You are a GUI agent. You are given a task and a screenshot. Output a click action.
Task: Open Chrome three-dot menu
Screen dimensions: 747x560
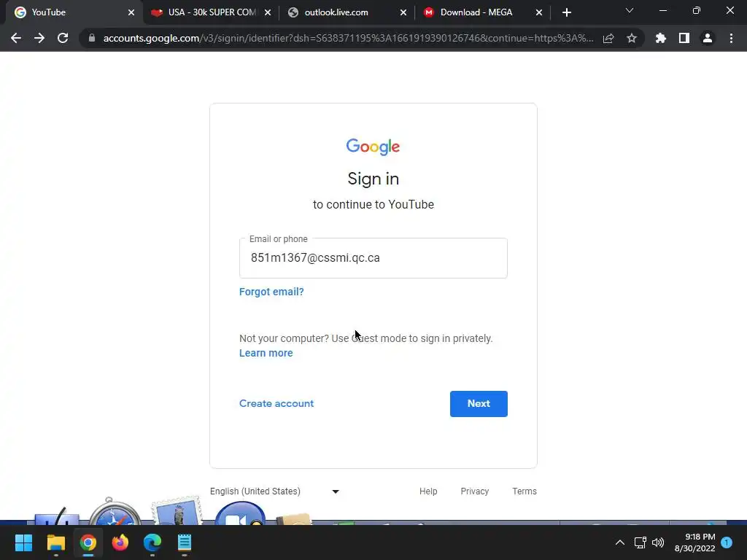click(x=731, y=38)
